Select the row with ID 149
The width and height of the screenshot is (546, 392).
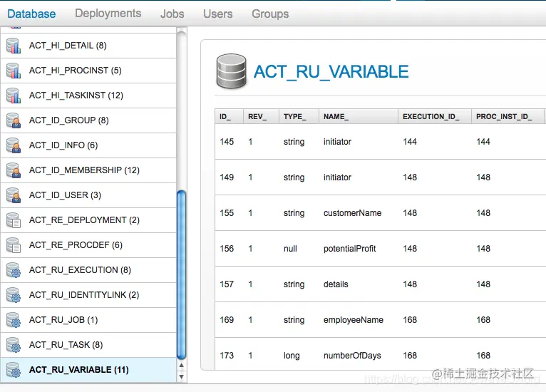click(380, 177)
